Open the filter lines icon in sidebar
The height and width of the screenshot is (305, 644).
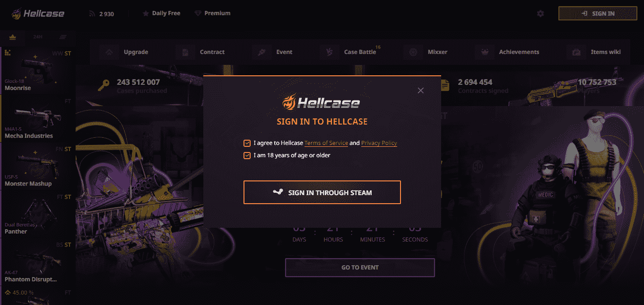coord(63,37)
